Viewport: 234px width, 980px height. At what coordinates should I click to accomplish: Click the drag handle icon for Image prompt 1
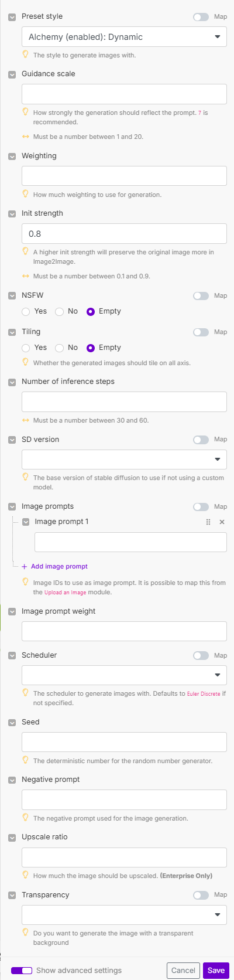tap(208, 522)
